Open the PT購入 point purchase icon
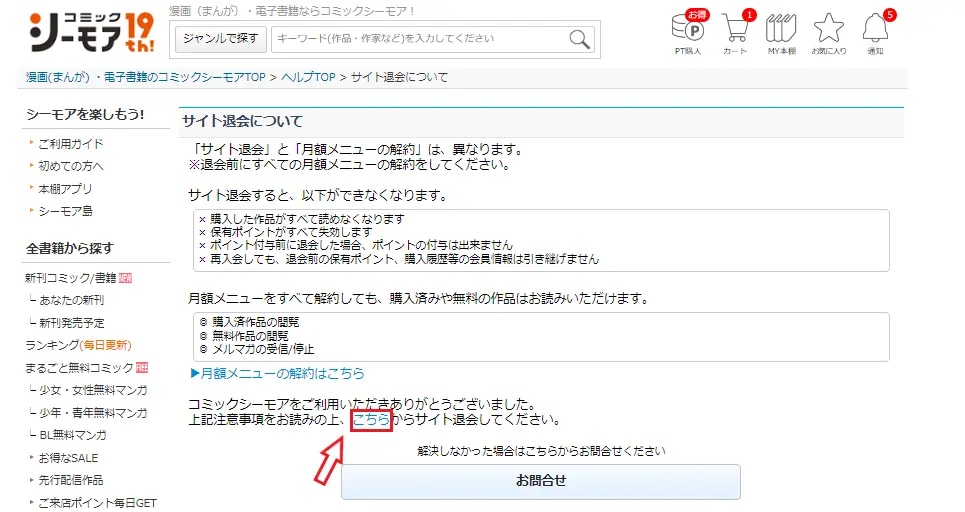 click(x=687, y=31)
